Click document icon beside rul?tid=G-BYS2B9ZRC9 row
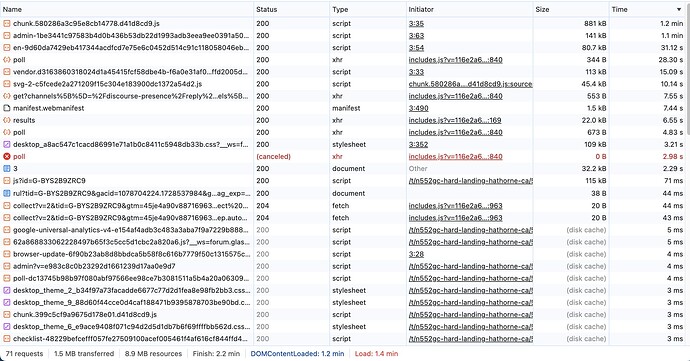This screenshot has width=690, height=361. click(x=7, y=193)
